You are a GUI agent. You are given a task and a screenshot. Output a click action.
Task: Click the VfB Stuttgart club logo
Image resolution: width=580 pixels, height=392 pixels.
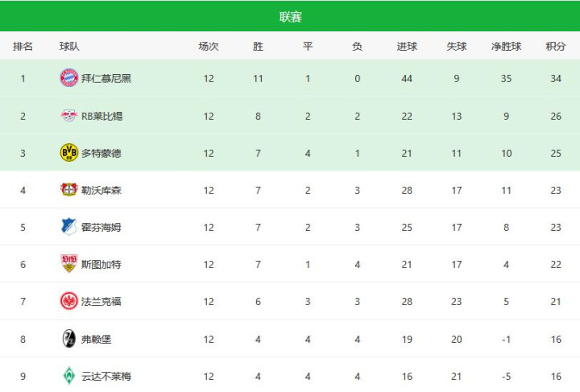69,264
